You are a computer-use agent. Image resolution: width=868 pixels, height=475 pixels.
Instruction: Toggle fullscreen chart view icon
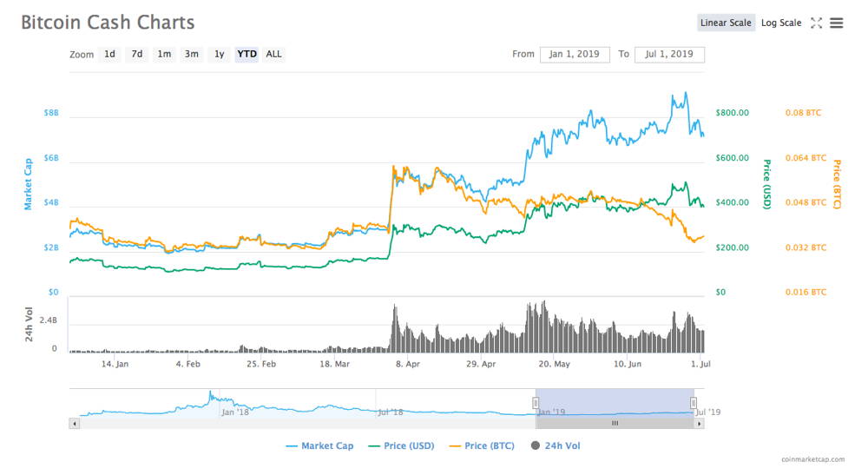pyautogui.click(x=816, y=23)
